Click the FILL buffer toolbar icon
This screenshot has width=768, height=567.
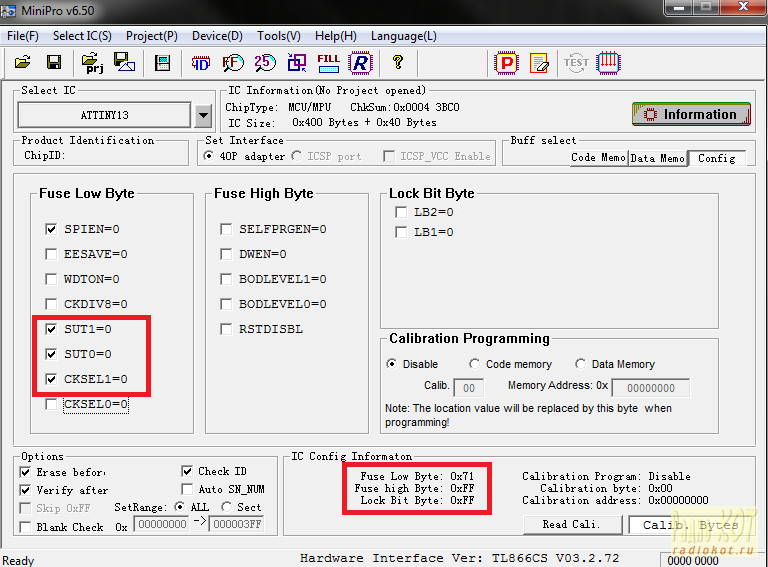click(328, 63)
